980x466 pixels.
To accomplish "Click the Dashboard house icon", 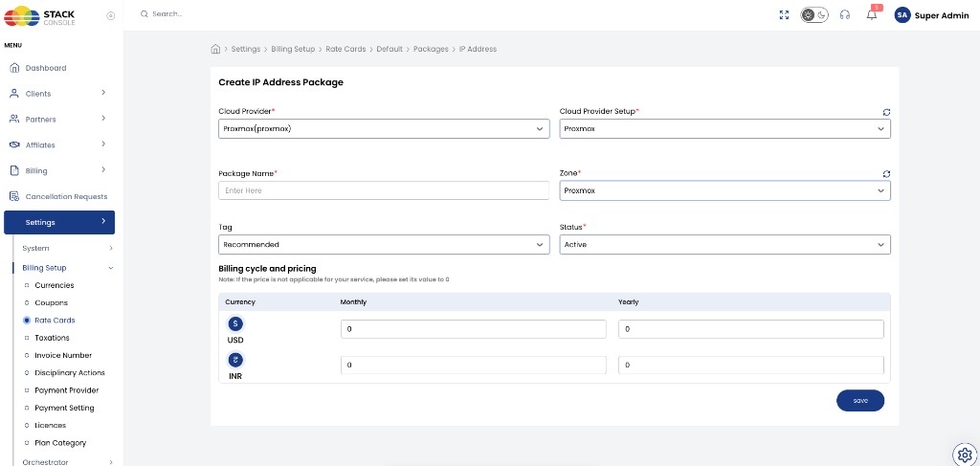I will point(14,68).
